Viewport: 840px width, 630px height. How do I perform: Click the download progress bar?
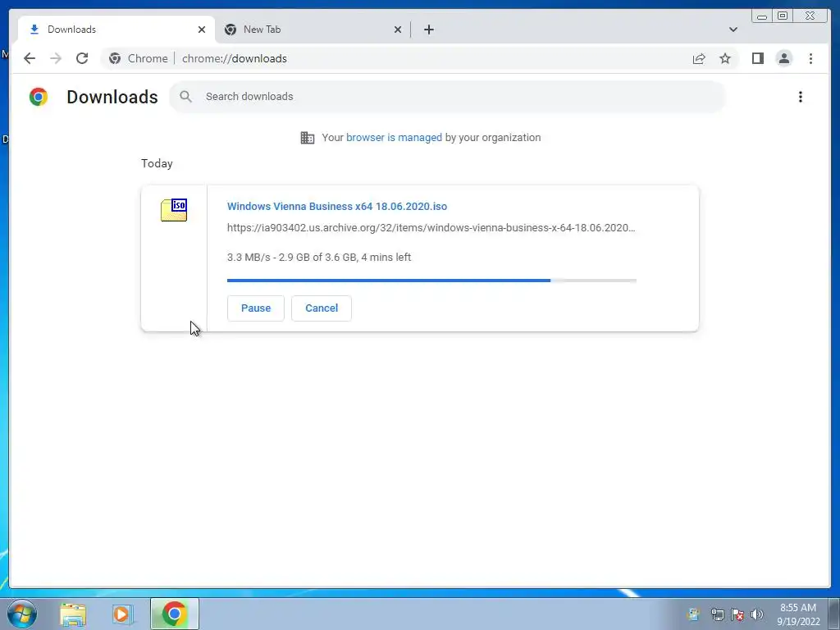click(x=431, y=281)
